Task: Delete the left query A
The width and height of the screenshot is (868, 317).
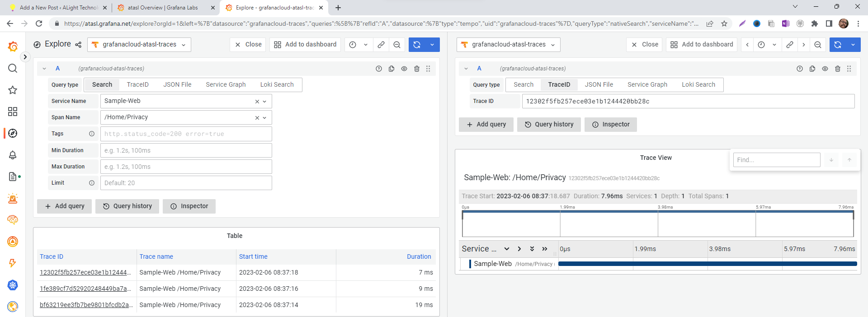Action: 417,69
